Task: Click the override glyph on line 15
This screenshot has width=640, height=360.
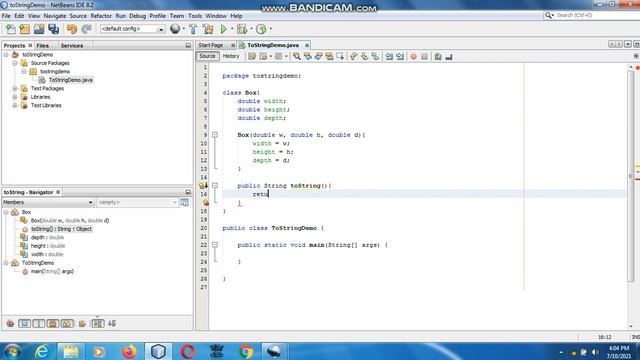Action: [203, 186]
